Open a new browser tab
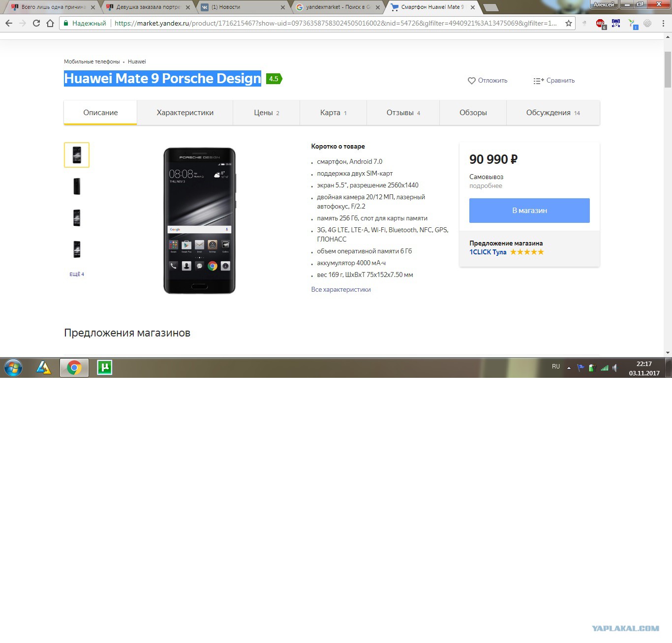Screen dimensions: 672x643 pyautogui.click(x=490, y=7)
